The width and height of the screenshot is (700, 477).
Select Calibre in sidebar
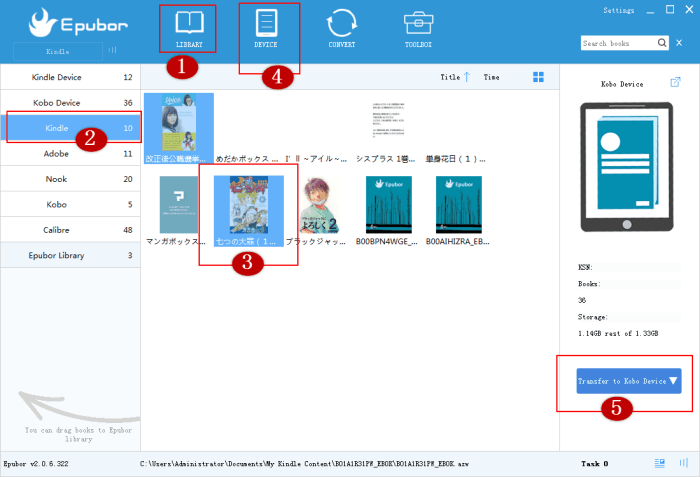[x=70, y=230]
